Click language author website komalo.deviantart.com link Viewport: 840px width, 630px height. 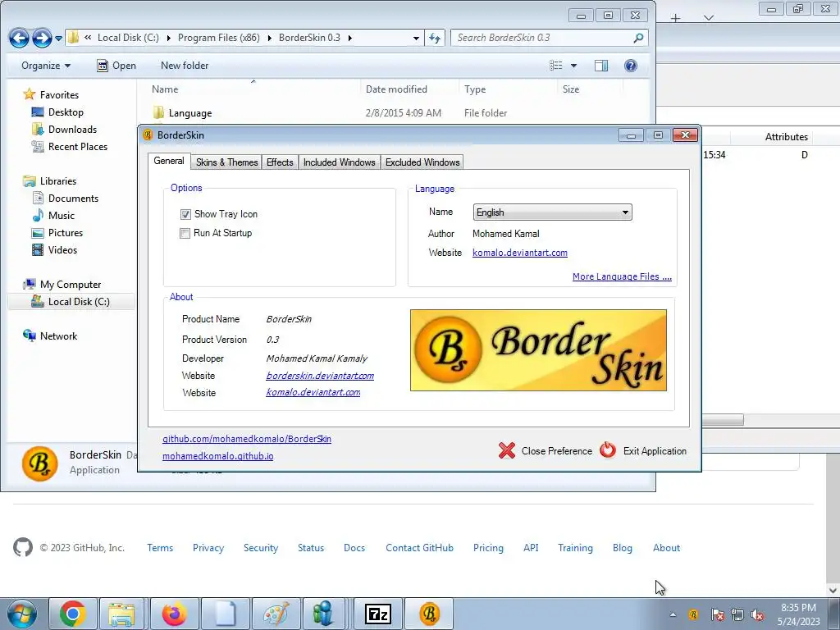click(x=519, y=253)
